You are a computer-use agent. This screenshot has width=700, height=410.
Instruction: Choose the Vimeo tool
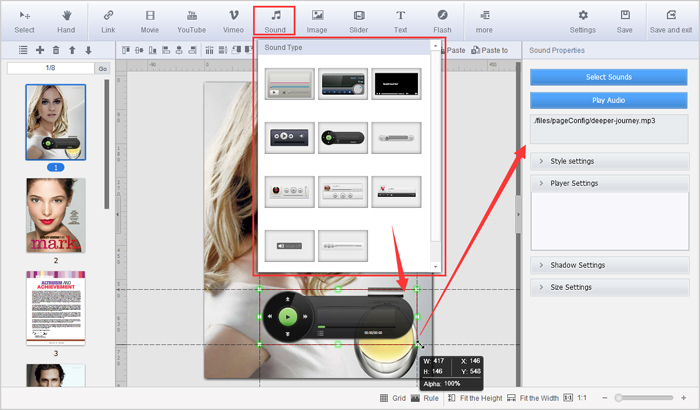coord(233,21)
